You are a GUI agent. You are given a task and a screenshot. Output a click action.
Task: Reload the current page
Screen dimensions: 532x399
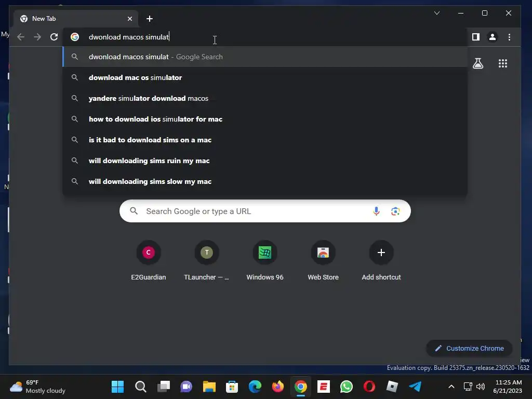coord(54,37)
